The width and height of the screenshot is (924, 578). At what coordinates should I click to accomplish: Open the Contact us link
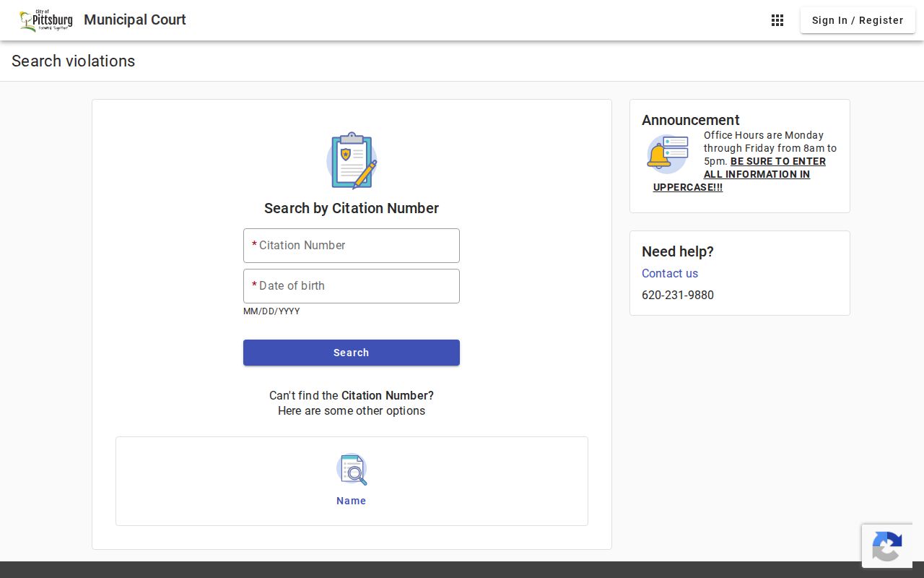[670, 273]
